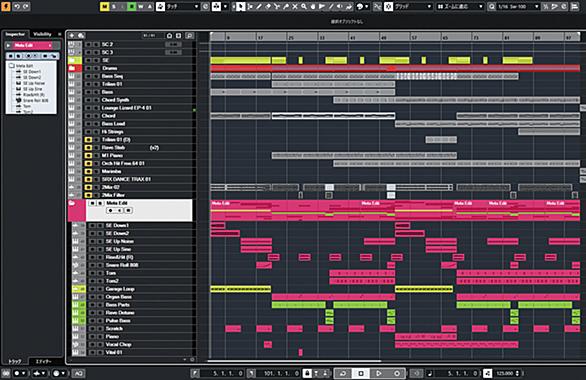Toggle mute on the Orch Hit track
586x380 pixels.
88,163
